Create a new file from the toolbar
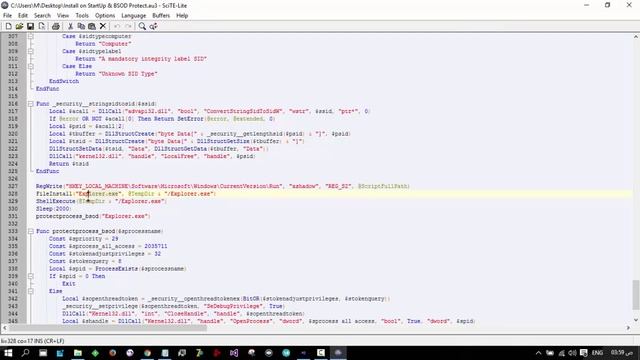 [x=8, y=26]
